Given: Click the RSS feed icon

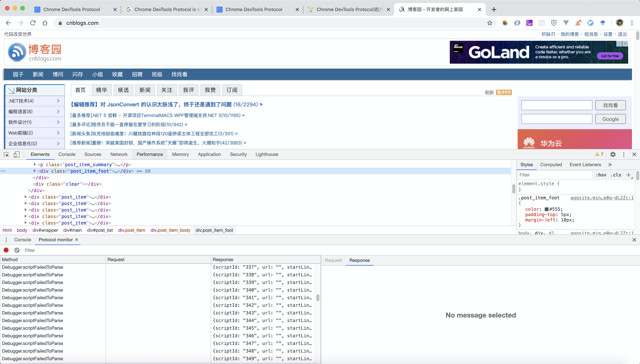Looking at the screenshot, I should [x=504, y=92].
